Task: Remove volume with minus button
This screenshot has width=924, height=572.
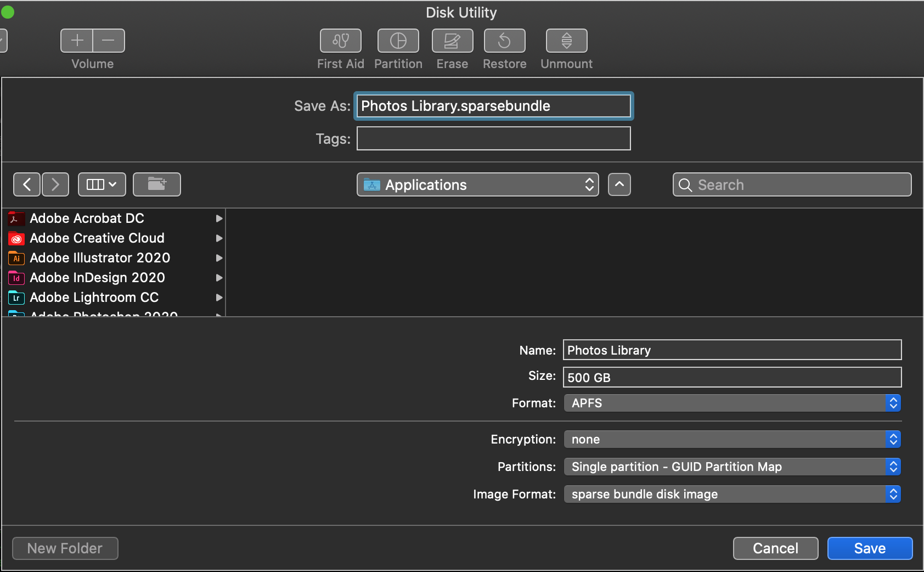Action: pos(109,41)
